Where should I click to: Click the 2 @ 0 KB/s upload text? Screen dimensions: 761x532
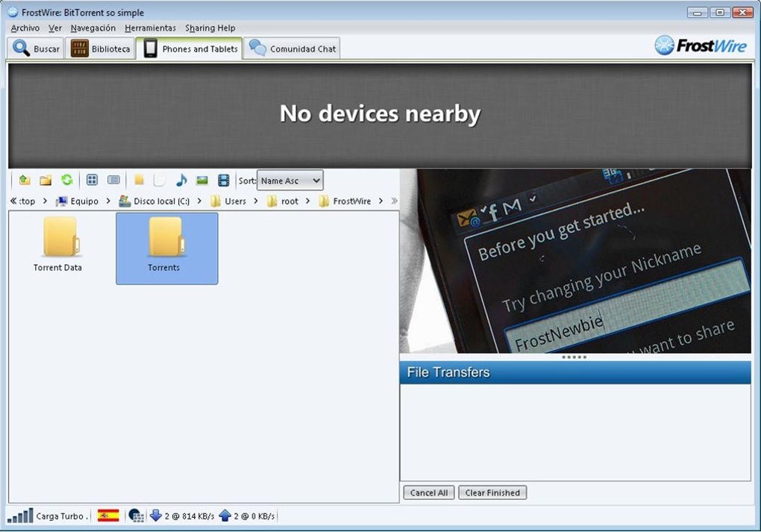(x=254, y=516)
